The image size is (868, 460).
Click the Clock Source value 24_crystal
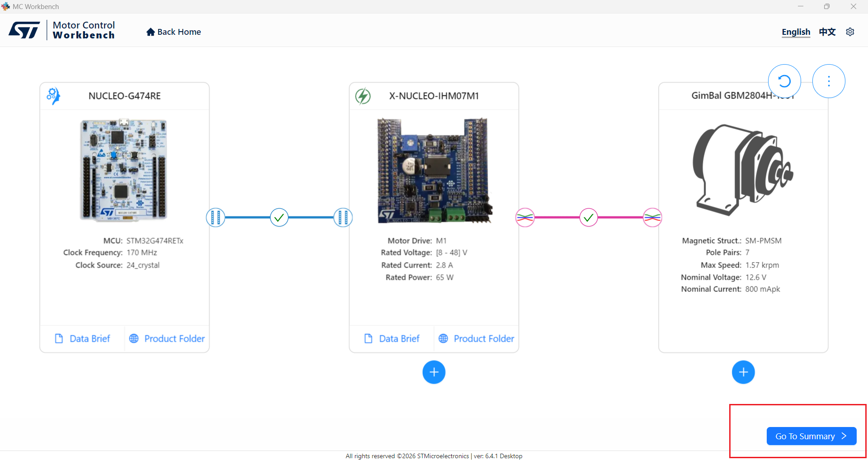(x=143, y=265)
